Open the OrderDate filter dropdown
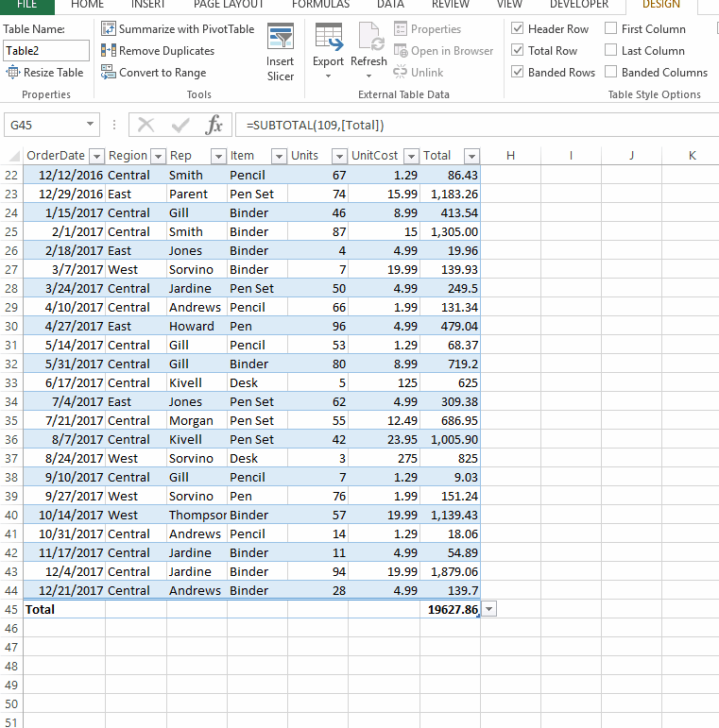Image resolution: width=719 pixels, height=728 pixels. pyautogui.click(x=96, y=157)
